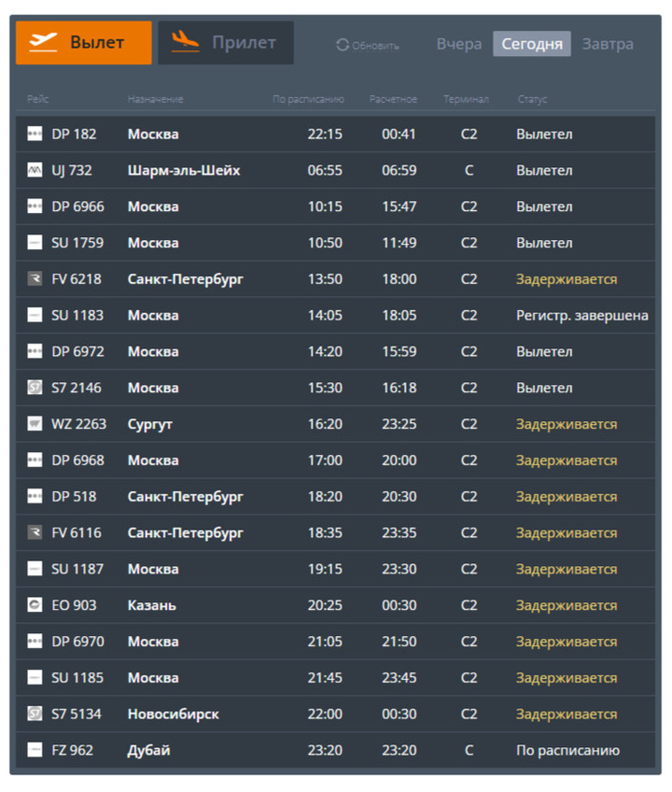Show tomorrow's flights with Завтра
This screenshot has height=792, width=672.
[x=608, y=44]
